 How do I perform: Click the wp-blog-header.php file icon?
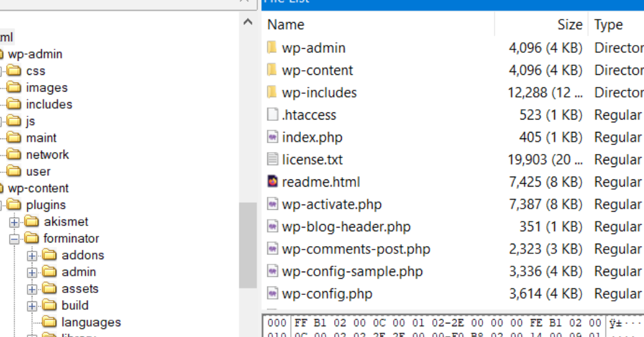273,226
